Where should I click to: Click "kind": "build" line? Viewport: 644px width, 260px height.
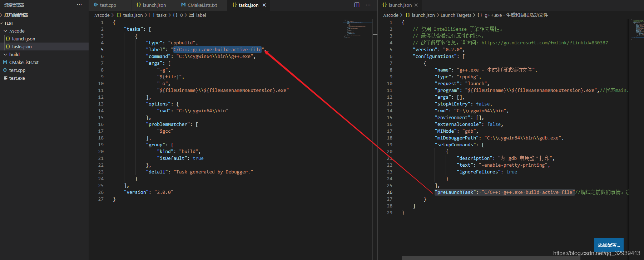pyautogui.click(x=179, y=151)
